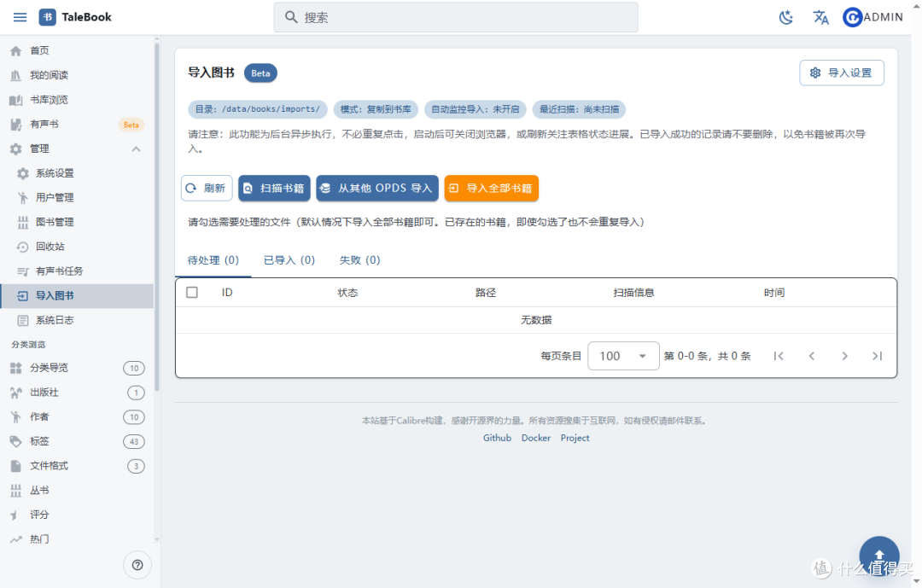This screenshot has height=588, width=922.
Task: Open 有声书任务 in sidebar
Action: 77,271
